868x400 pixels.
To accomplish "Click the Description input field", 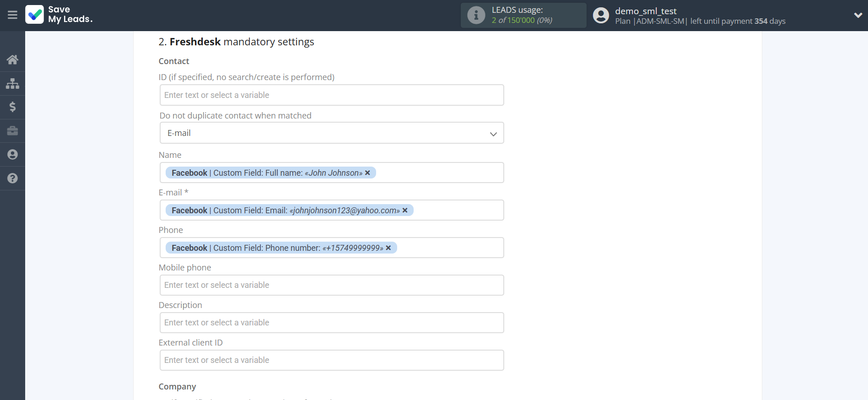I will [x=332, y=323].
